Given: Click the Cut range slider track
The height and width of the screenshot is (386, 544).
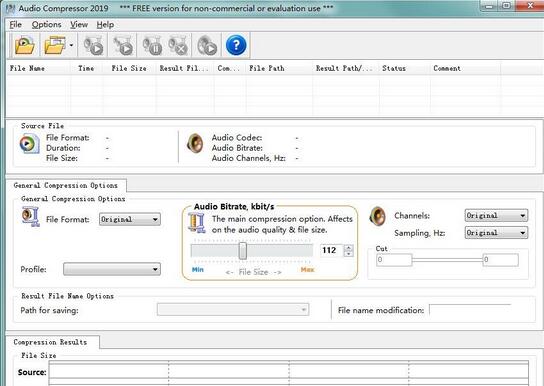Looking at the screenshot, I should tap(447, 260).
